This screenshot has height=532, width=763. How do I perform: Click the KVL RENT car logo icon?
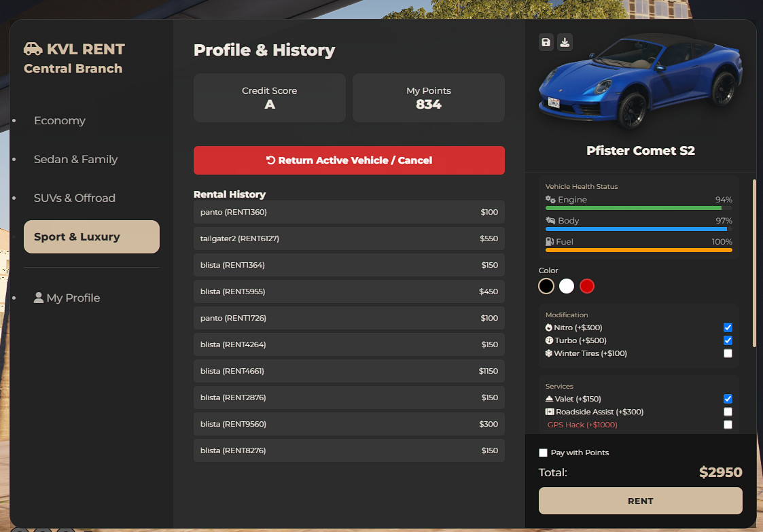(33, 49)
